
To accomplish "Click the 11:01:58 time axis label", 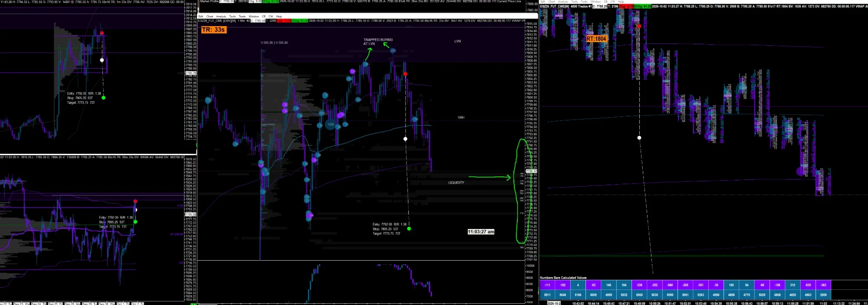I will [x=808, y=303].
